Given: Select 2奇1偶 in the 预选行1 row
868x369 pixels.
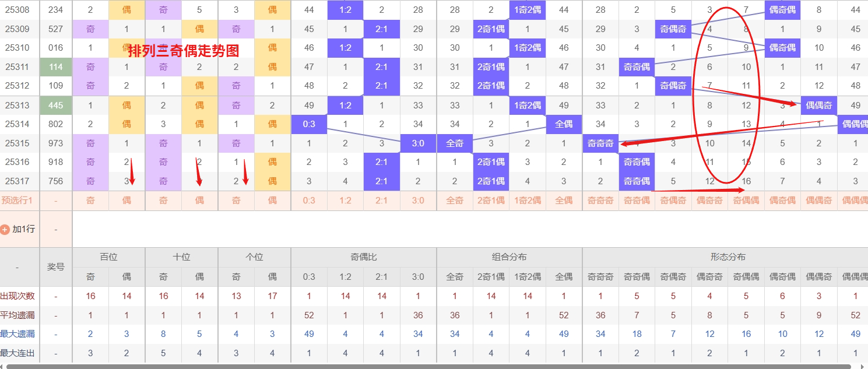Looking at the screenshot, I should tap(491, 201).
